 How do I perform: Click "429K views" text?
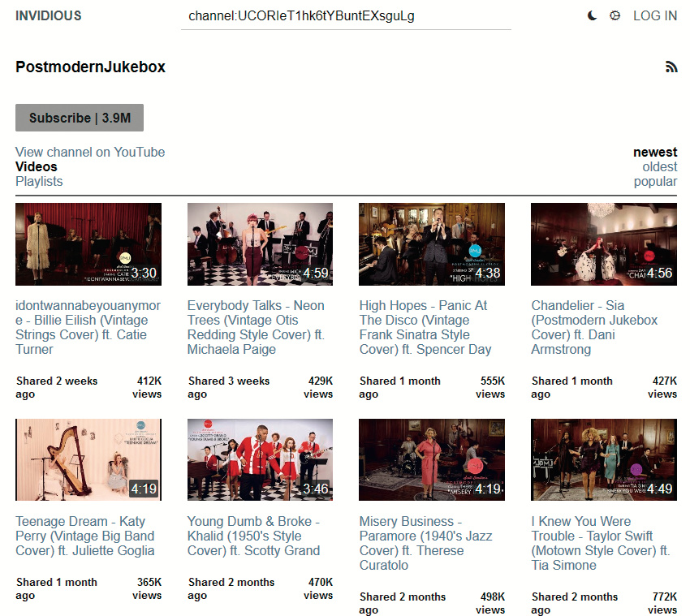click(318, 387)
